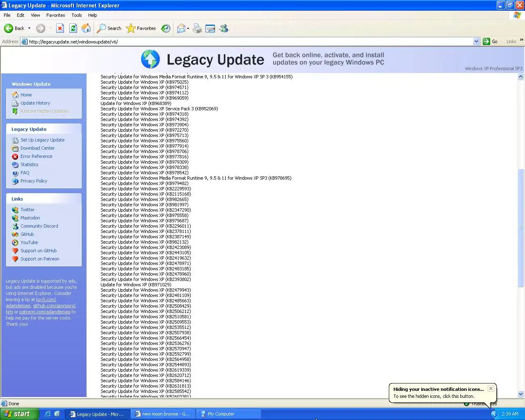
Task: Open the address bar dropdown
Action: coord(476,41)
